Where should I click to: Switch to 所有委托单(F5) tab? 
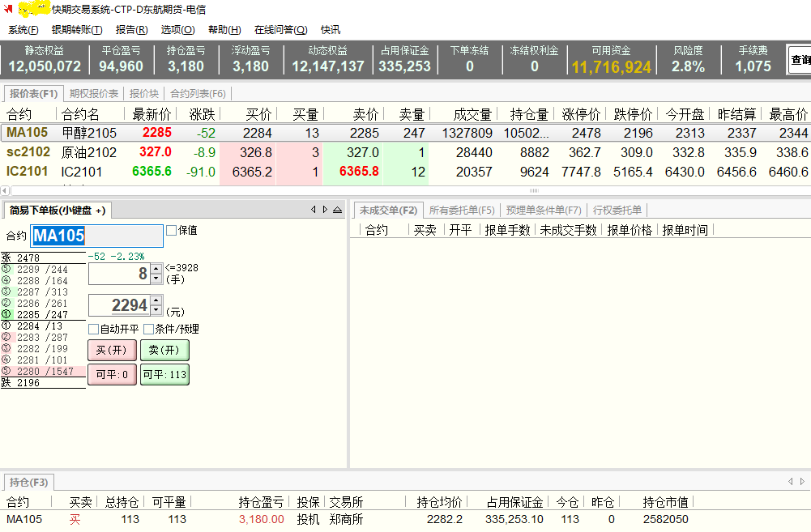pos(462,210)
